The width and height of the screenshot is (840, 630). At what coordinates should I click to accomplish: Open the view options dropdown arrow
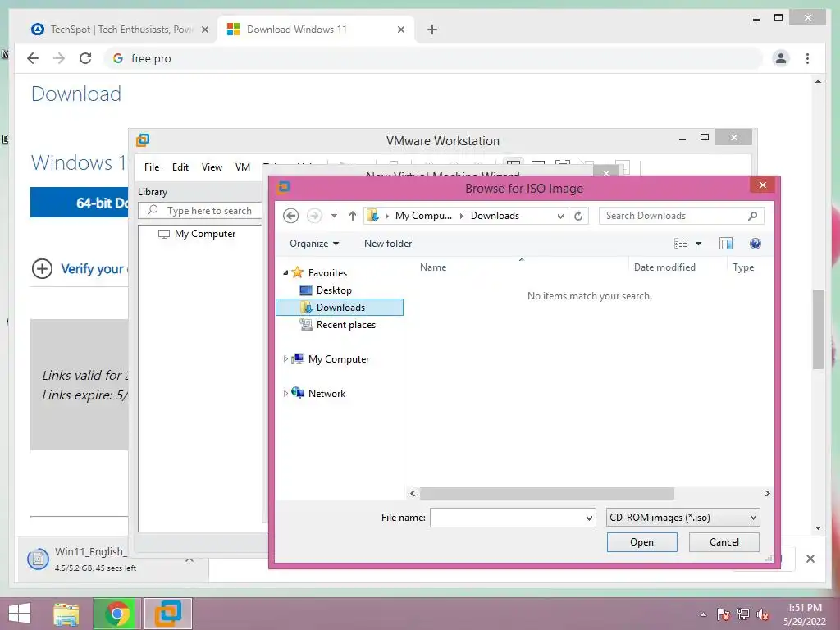[x=699, y=244]
